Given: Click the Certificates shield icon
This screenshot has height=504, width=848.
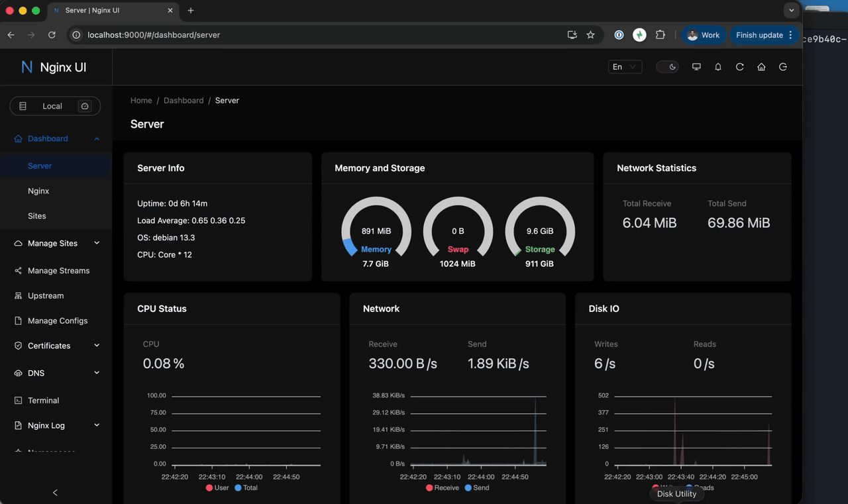Looking at the screenshot, I should (18, 346).
